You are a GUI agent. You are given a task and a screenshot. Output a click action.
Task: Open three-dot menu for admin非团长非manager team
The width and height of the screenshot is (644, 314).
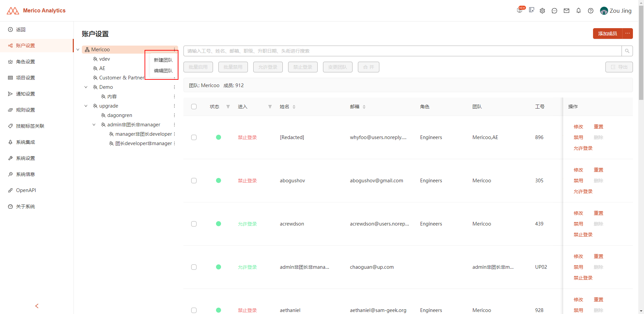tap(174, 125)
